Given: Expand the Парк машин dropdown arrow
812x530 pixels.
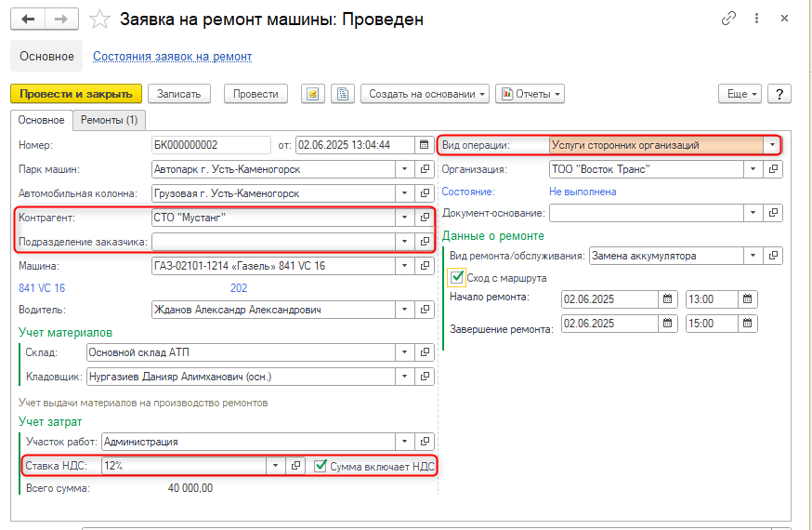Looking at the screenshot, I should (x=404, y=169).
